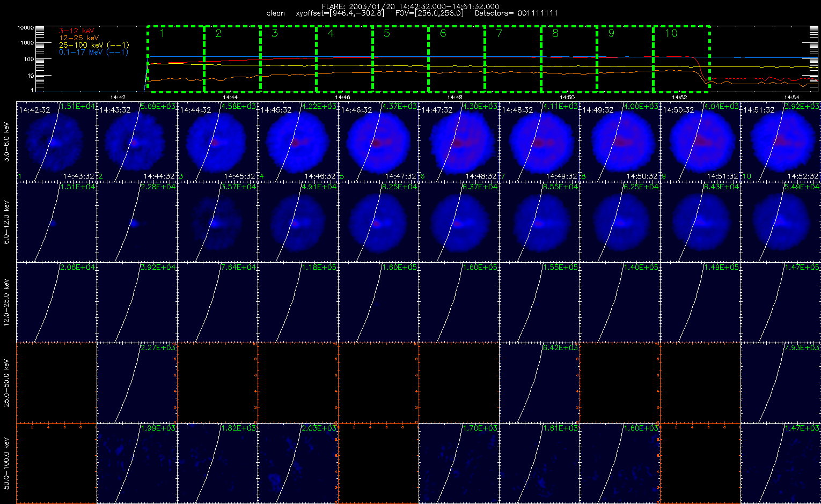Click the '4.11E+03' flux value
The width and height of the screenshot is (821, 504).
tap(561, 106)
